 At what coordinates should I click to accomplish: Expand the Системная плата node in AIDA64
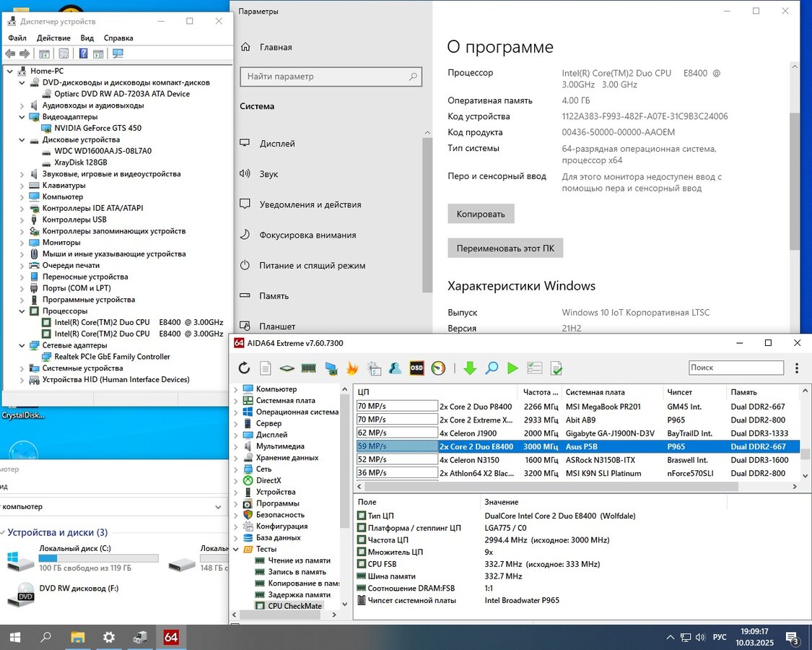(x=236, y=400)
